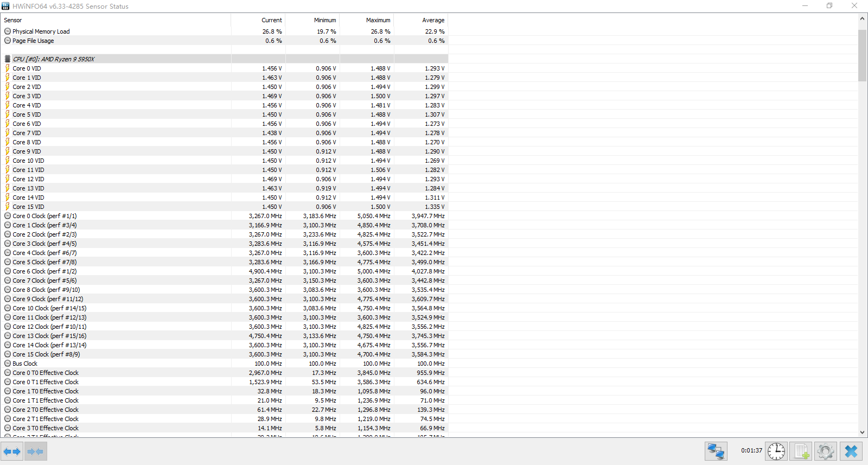This screenshot has height=465, width=868.
Task: Click the Current column header
Action: click(x=258, y=20)
